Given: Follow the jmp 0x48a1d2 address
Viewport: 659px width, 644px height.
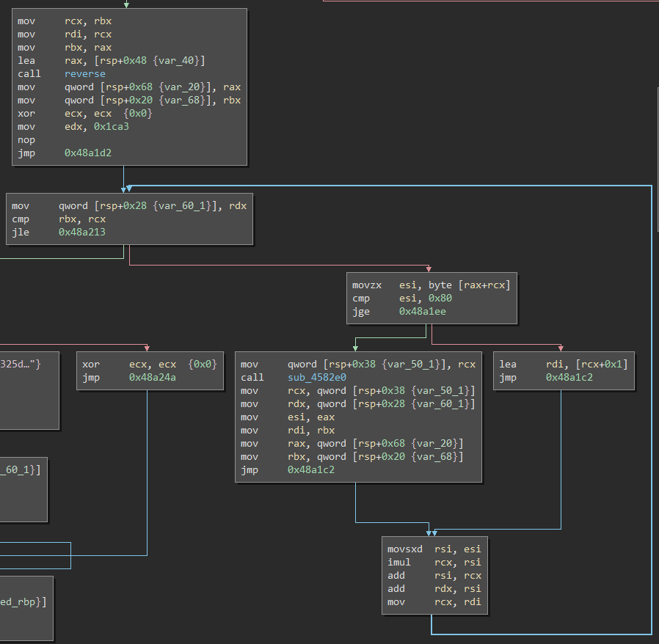Looking at the screenshot, I should pyautogui.click(x=87, y=153).
